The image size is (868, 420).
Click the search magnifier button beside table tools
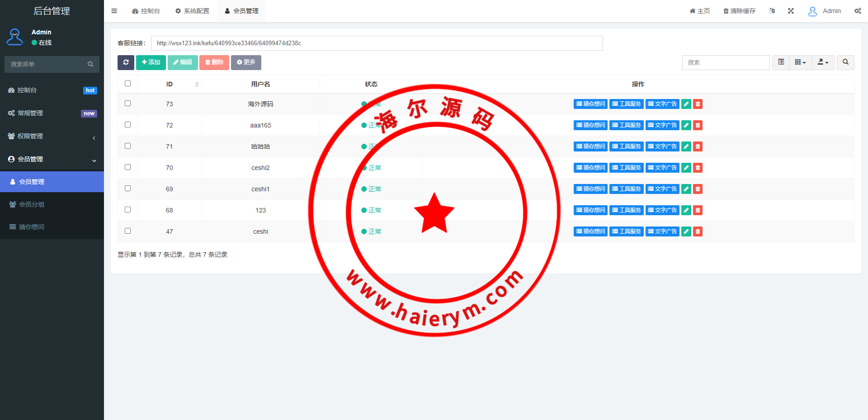pos(845,62)
